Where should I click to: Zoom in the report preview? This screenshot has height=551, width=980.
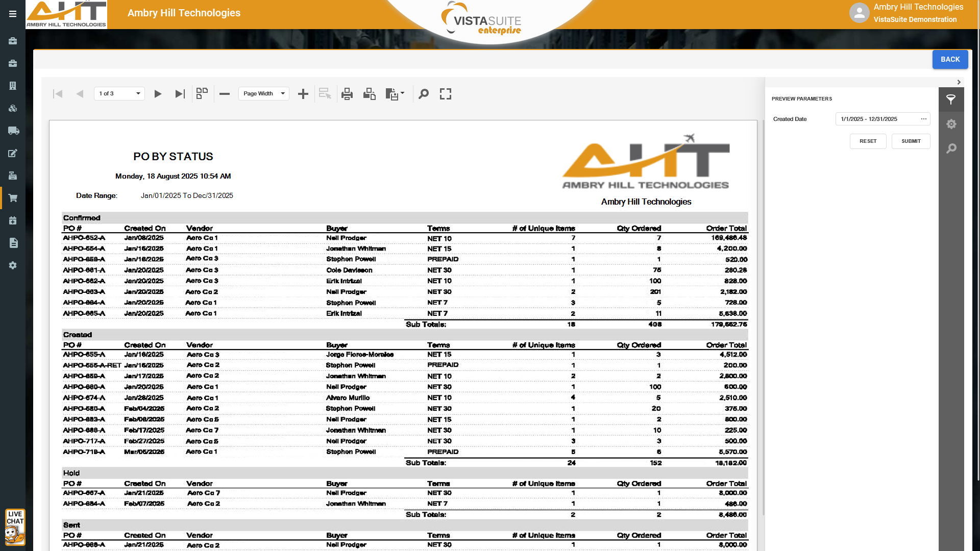coord(303,94)
